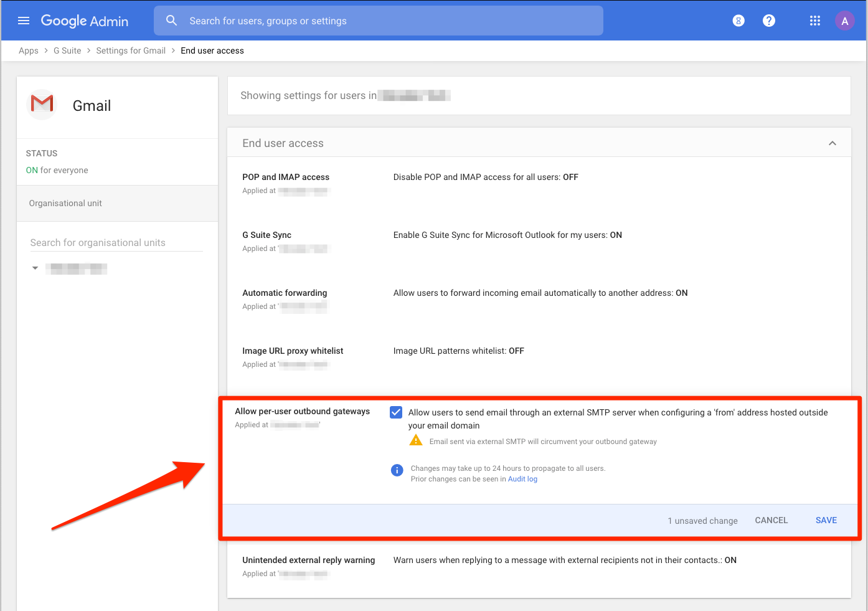The width and height of the screenshot is (868, 611).
Task: Click Allow per-user outbound gateways title
Action: click(x=302, y=411)
